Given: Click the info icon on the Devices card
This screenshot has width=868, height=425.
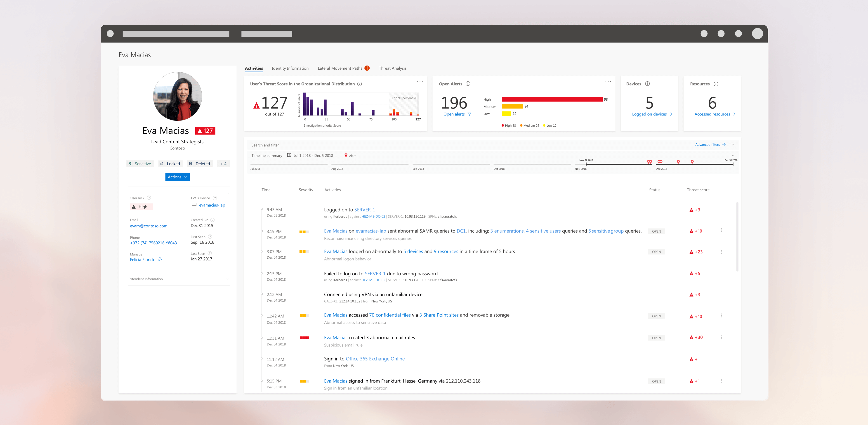Looking at the screenshot, I should pos(648,84).
